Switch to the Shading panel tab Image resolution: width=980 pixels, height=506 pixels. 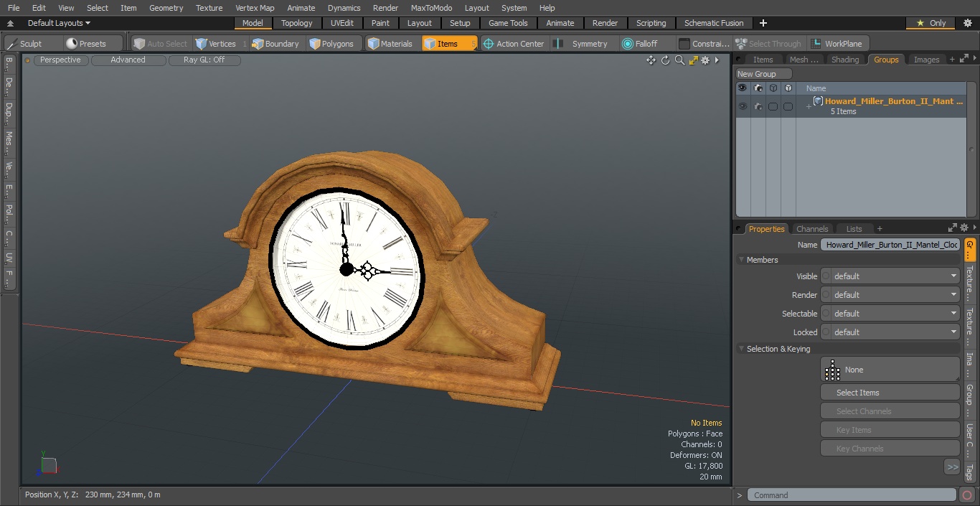845,60
